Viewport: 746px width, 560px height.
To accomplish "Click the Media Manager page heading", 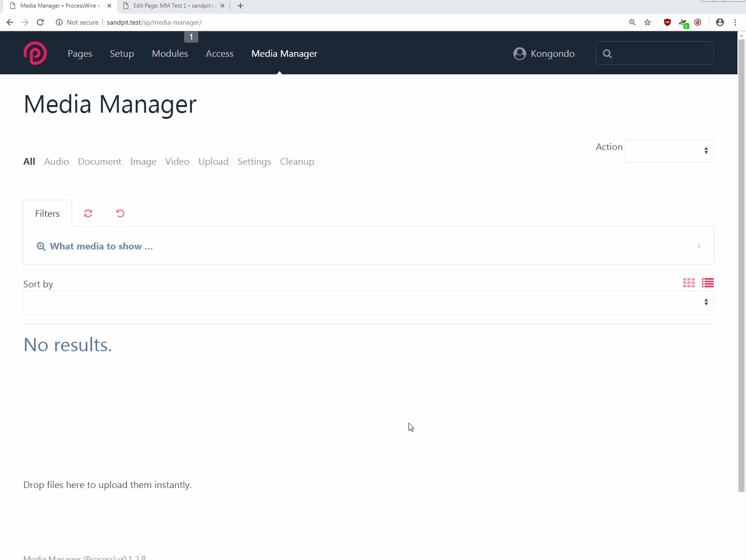I will coord(110,105).
